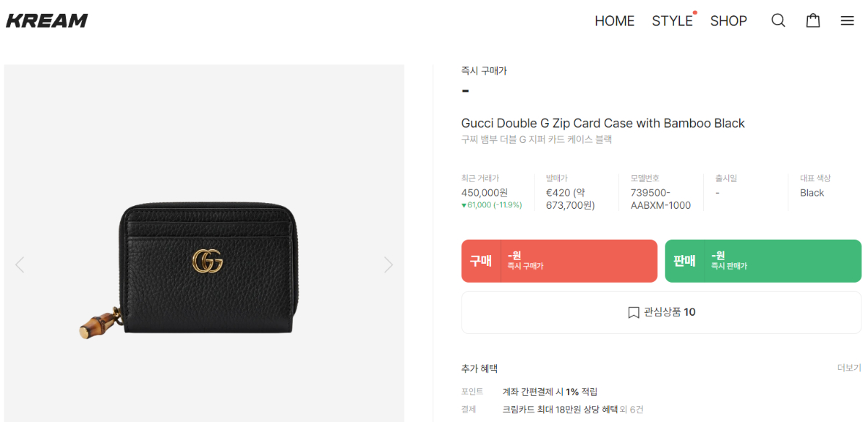
Task: Click the model number 739500-AABXM-1000
Action: click(660, 199)
